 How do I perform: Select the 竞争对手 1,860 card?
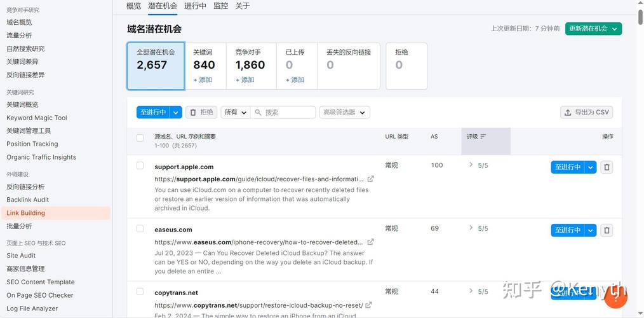point(251,66)
